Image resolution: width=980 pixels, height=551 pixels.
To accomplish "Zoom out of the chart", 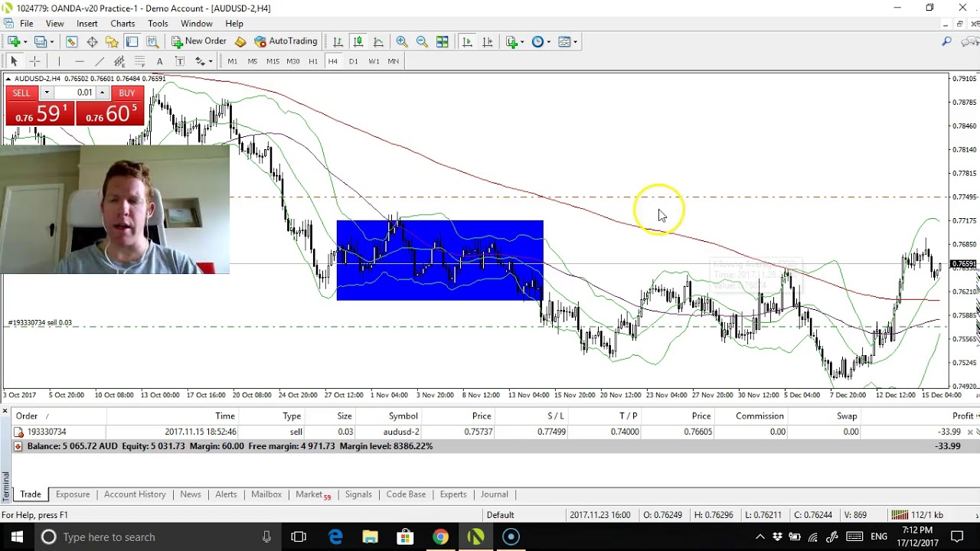I will 422,41.
